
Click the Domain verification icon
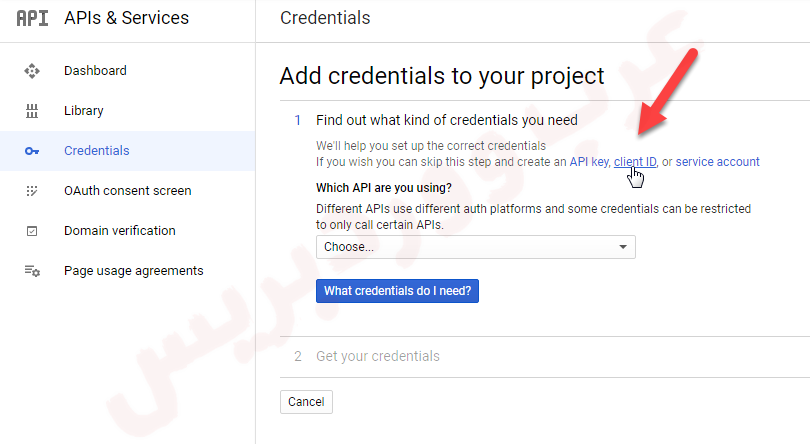32,231
